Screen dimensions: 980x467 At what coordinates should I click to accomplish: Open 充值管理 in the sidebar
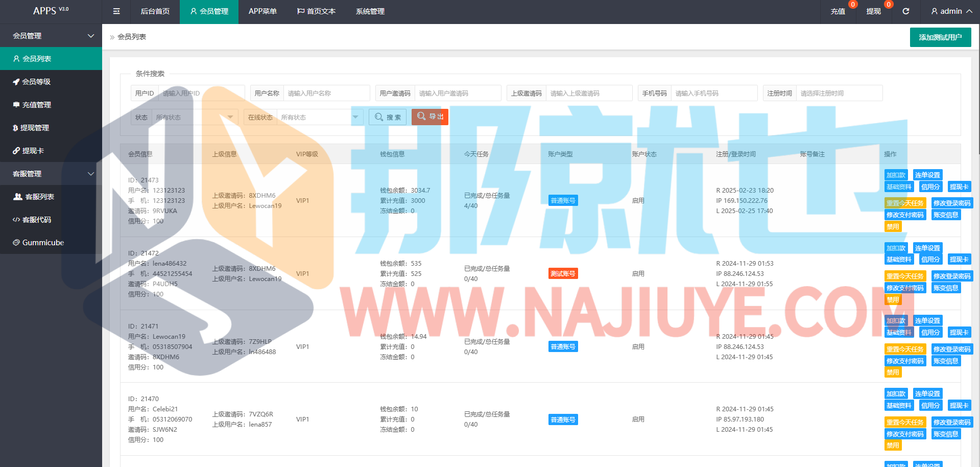coord(36,105)
